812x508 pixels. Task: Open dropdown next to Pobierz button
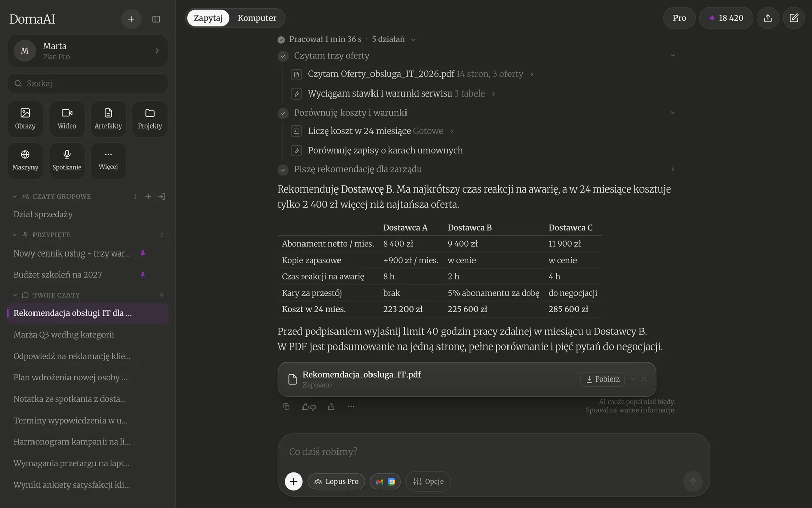633,379
